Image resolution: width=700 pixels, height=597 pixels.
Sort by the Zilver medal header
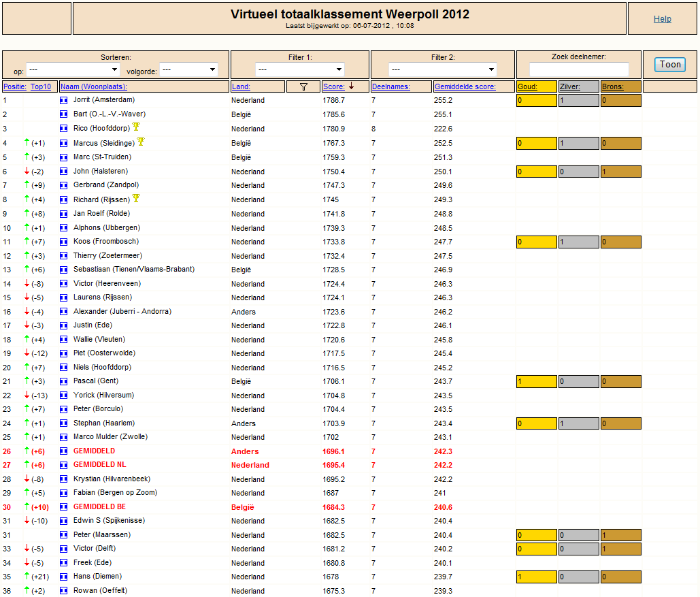[x=570, y=86]
